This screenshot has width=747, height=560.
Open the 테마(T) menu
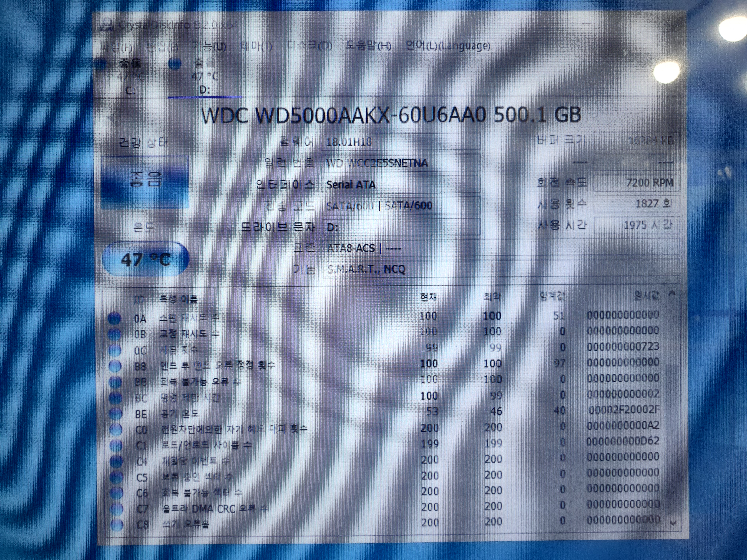257,46
